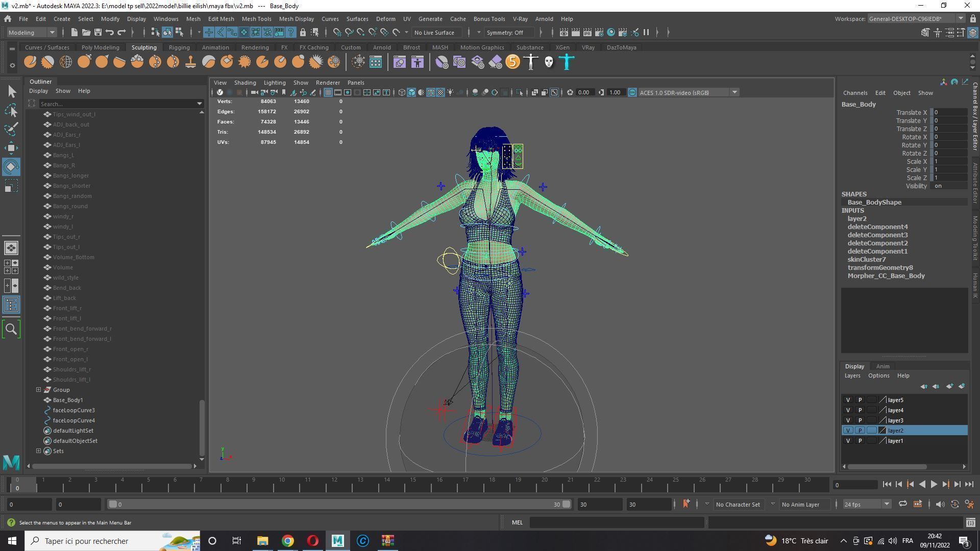This screenshot has height=551, width=980.
Task: Switch to the Rigging shelf tab
Action: 179,47
